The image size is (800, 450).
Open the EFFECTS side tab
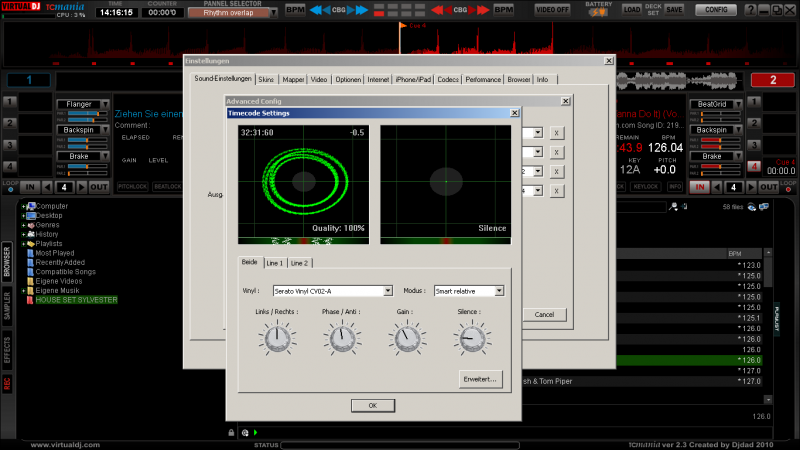pyautogui.click(x=7, y=349)
